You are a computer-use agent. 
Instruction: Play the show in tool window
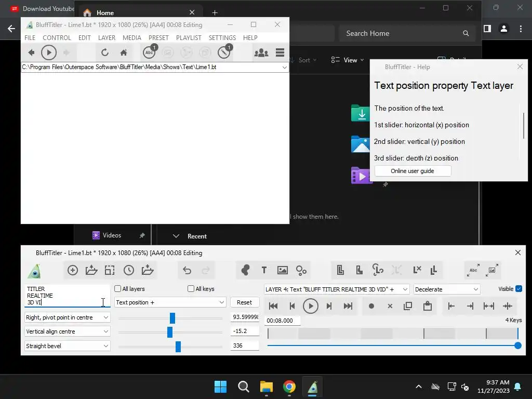[311, 306]
